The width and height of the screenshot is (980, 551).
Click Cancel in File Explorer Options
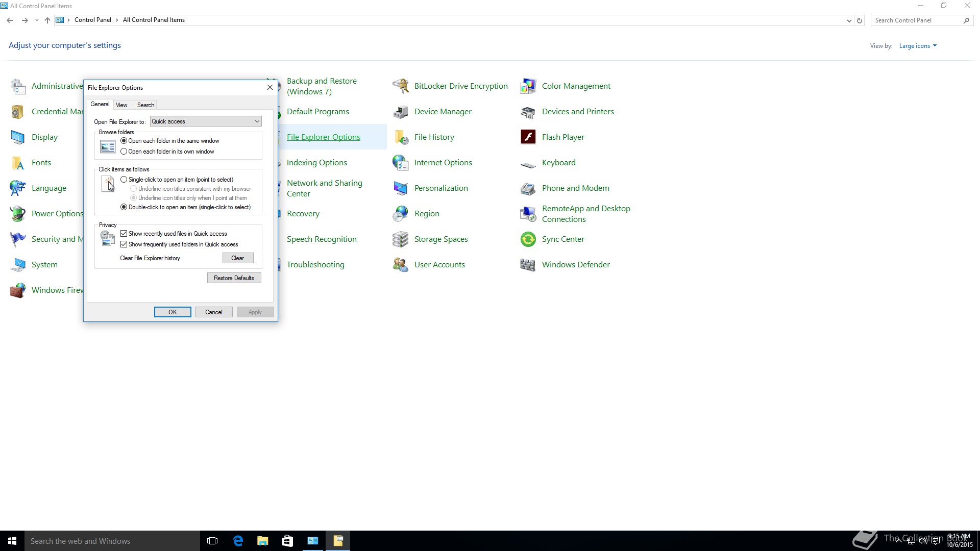[x=214, y=312]
